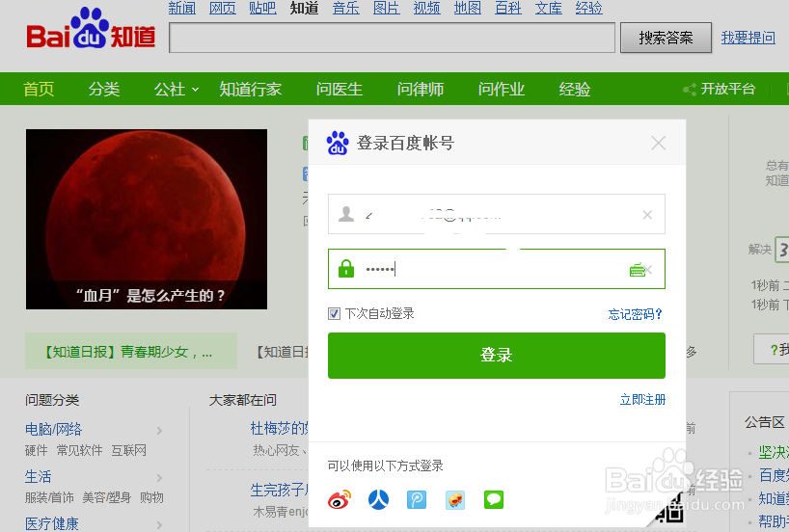Expand the 生活 category arrow
The image size is (789, 532).
159,478
